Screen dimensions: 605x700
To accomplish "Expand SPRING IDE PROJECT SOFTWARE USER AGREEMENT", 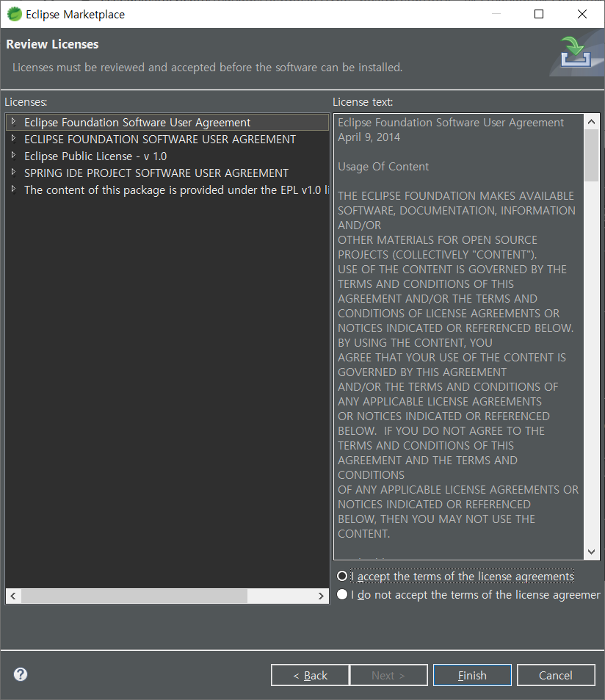I will (14, 172).
